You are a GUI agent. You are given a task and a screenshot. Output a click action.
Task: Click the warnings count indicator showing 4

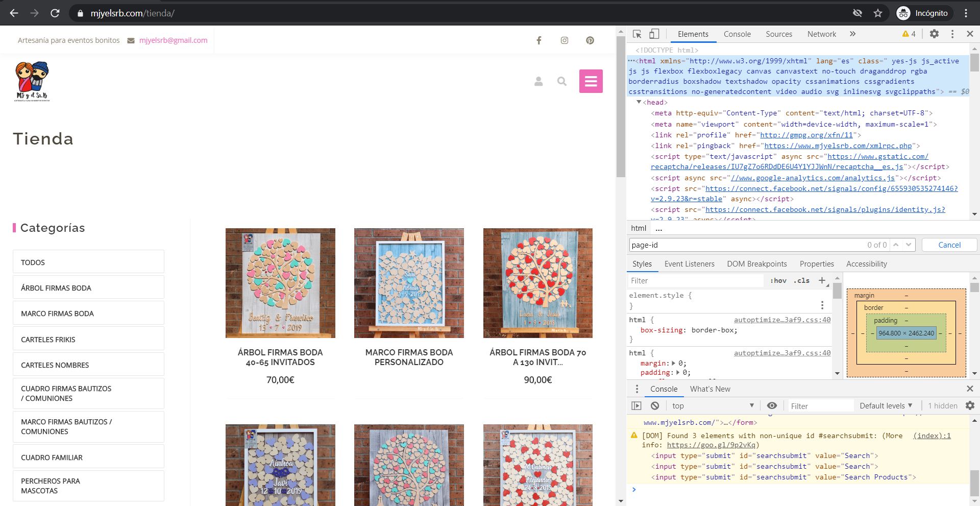pyautogui.click(x=909, y=34)
